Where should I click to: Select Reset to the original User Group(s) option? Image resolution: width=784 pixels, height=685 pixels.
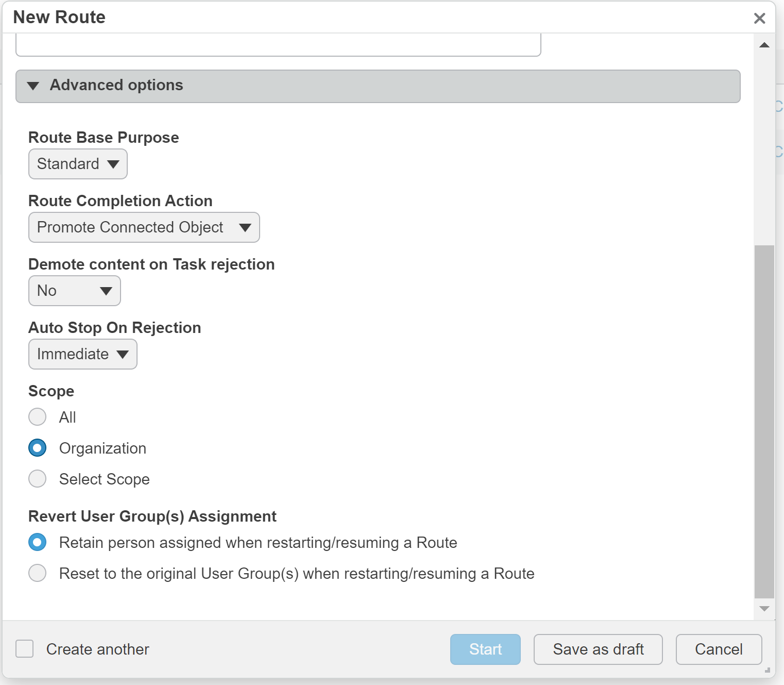click(x=38, y=573)
